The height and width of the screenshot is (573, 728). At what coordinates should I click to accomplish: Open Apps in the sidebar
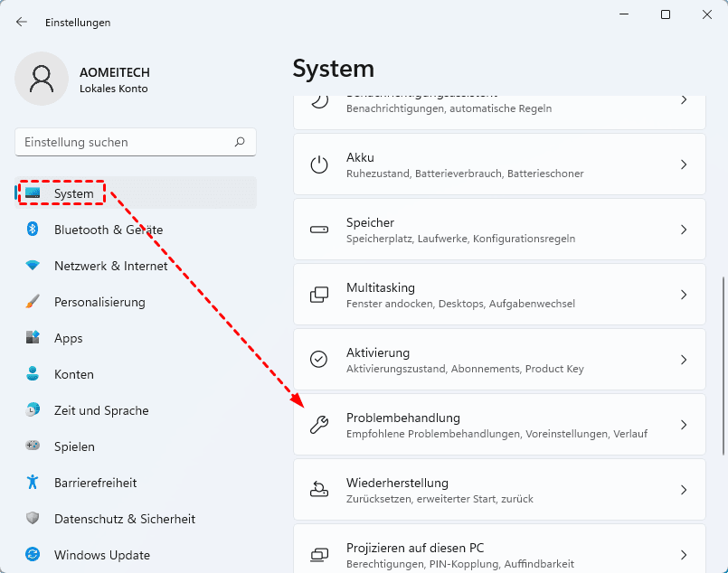tap(68, 338)
